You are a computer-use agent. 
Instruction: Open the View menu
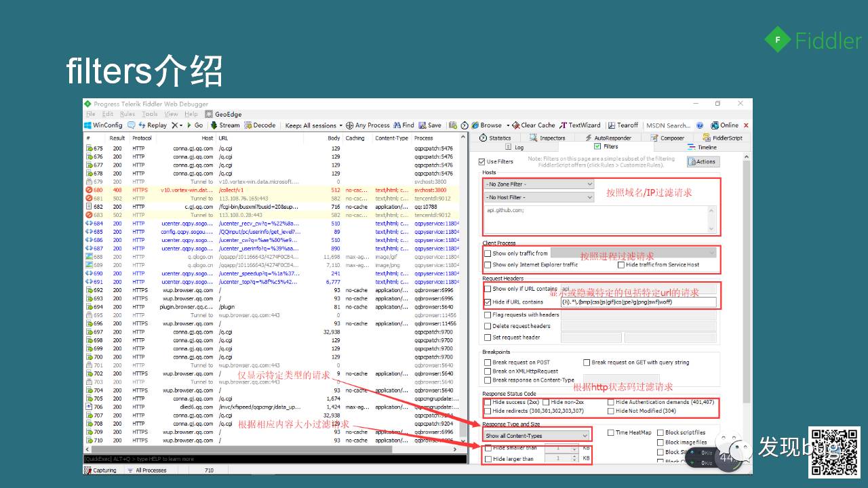click(x=171, y=114)
